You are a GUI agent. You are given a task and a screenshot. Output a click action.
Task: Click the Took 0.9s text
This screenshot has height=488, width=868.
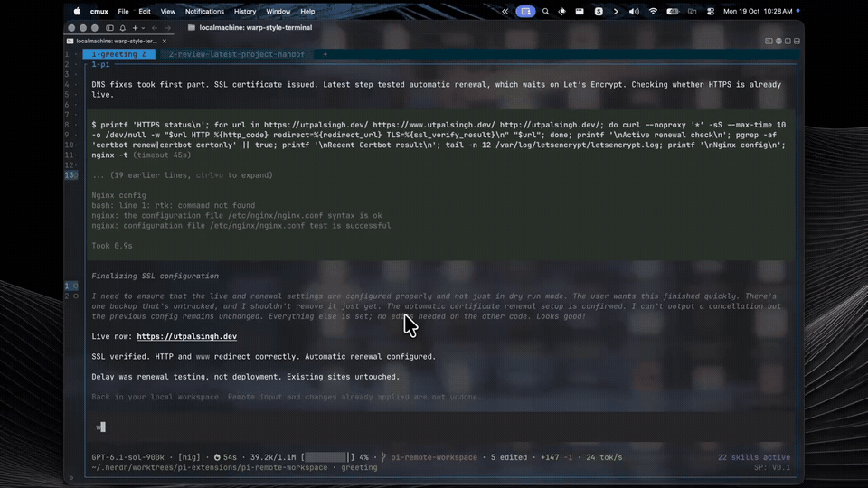click(x=112, y=246)
